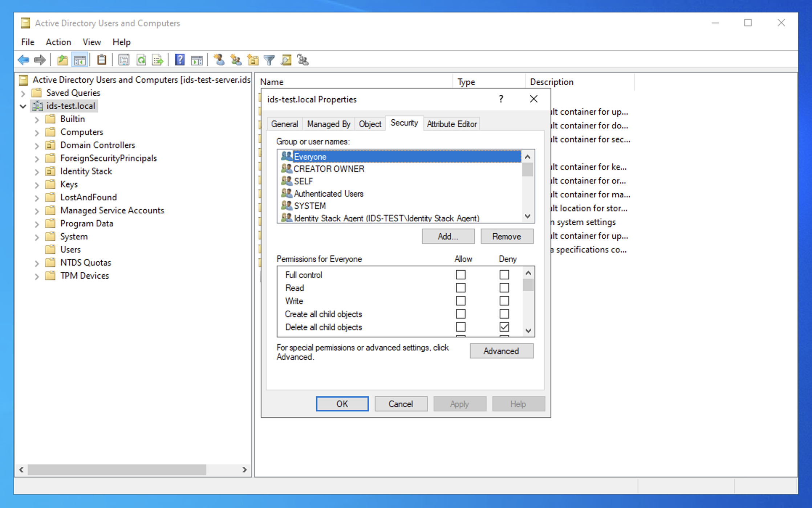Check Deny for Full control
The width and height of the screenshot is (812, 508).
[504, 275]
